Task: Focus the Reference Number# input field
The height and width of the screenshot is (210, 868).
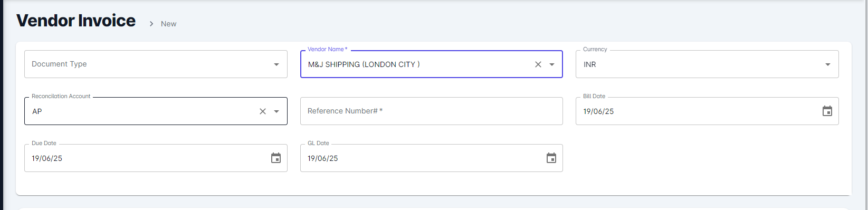Action: (x=432, y=111)
